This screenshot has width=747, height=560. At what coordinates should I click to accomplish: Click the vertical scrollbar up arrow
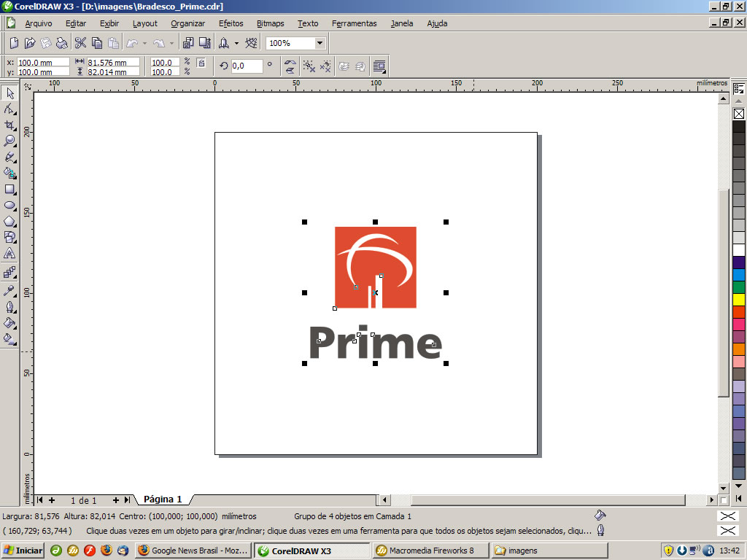coord(724,99)
